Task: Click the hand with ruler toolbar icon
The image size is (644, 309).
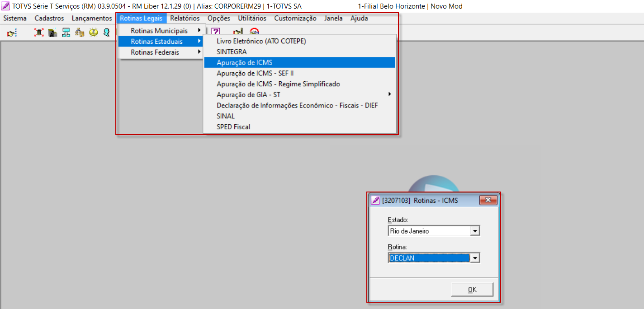Action: point(238,32)
